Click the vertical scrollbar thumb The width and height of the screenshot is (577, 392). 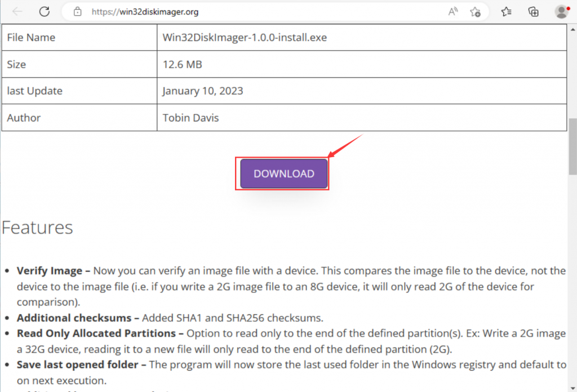(x=572, y=146)
